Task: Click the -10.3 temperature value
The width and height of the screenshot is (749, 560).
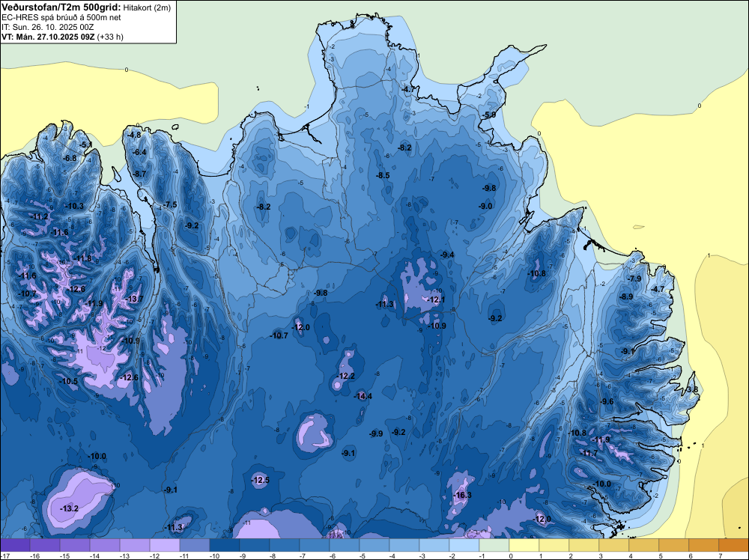Action: click(x=74, y=206)
